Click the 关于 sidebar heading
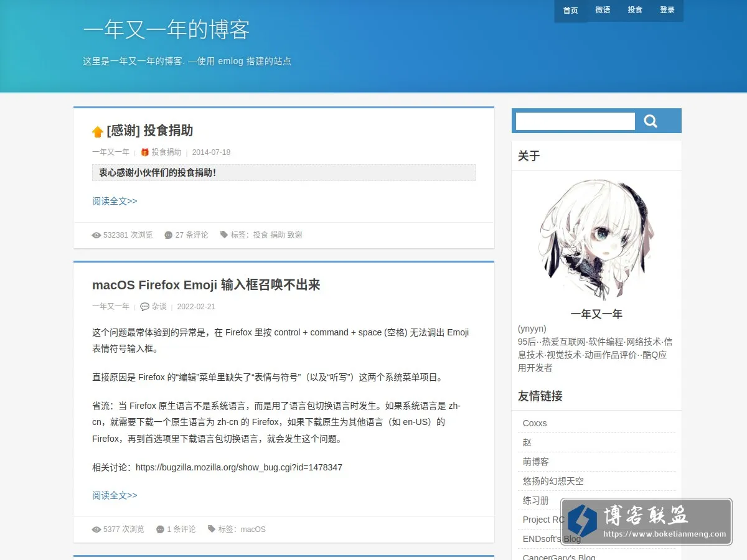747x560 pixels. coord(529,156)
